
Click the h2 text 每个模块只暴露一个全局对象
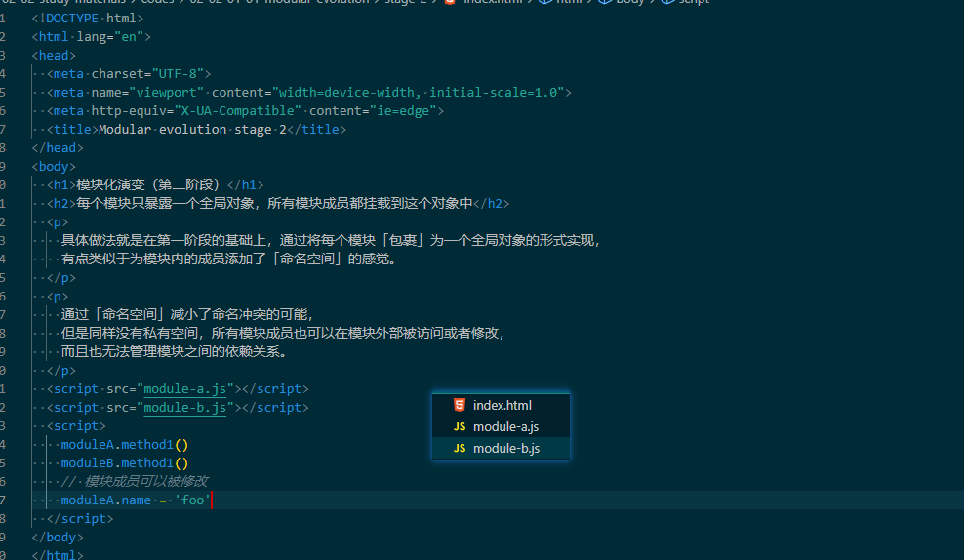point(165,204)
